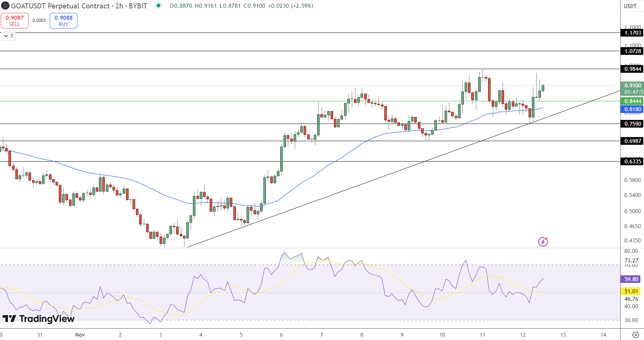Select the 0.7590 price level label
Viewport: 644px width, 340px height.
[633, 124]
